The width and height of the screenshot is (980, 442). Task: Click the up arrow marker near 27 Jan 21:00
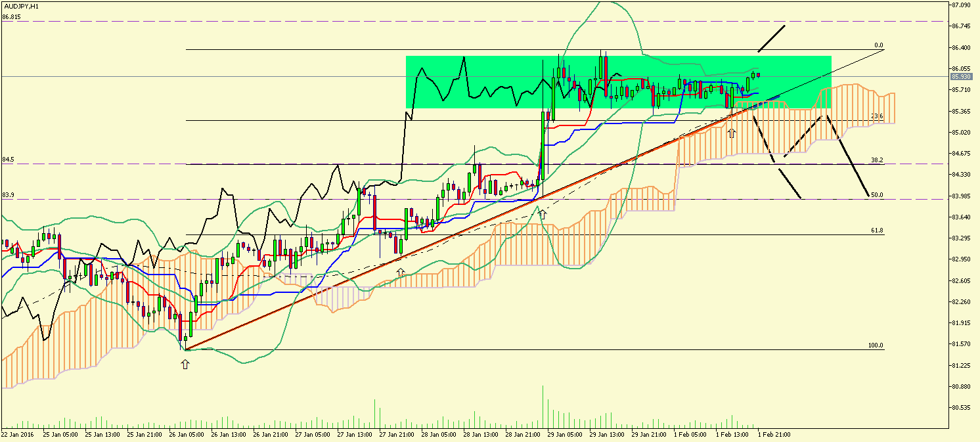pos(401,271)
